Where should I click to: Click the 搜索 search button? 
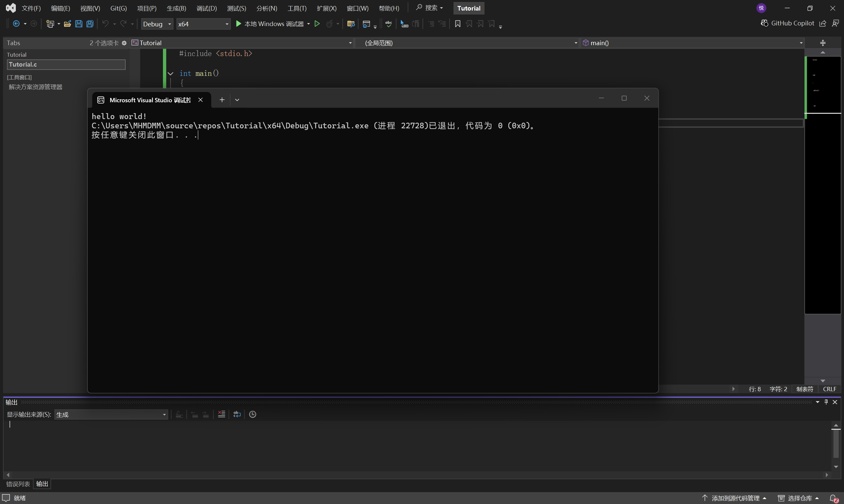(429, 8)
